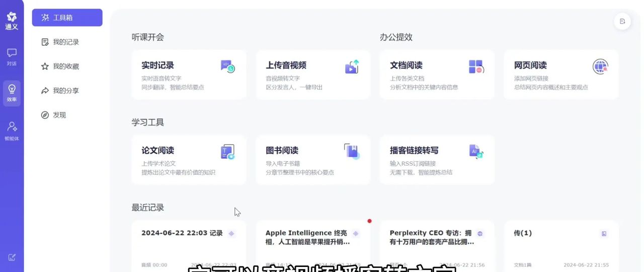Click the 图书阅读 book icon

click(x=352, y=152)
